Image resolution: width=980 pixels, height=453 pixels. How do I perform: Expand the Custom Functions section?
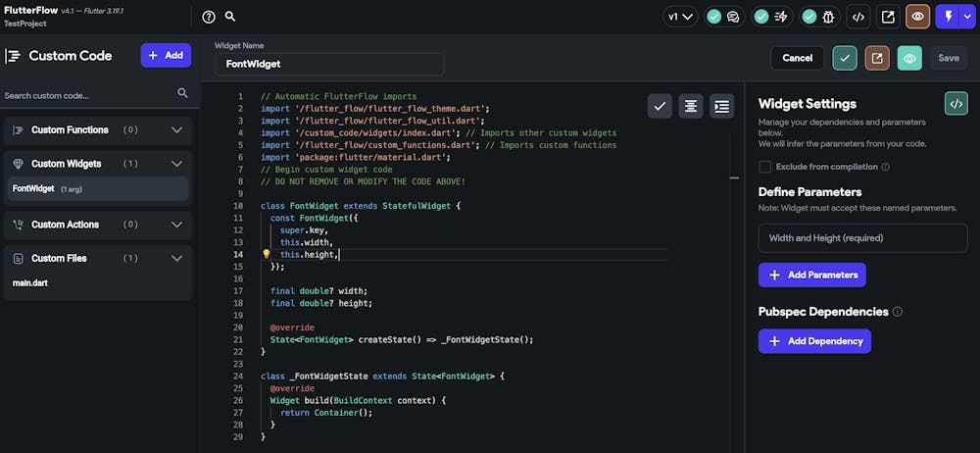tap(176, 129)
